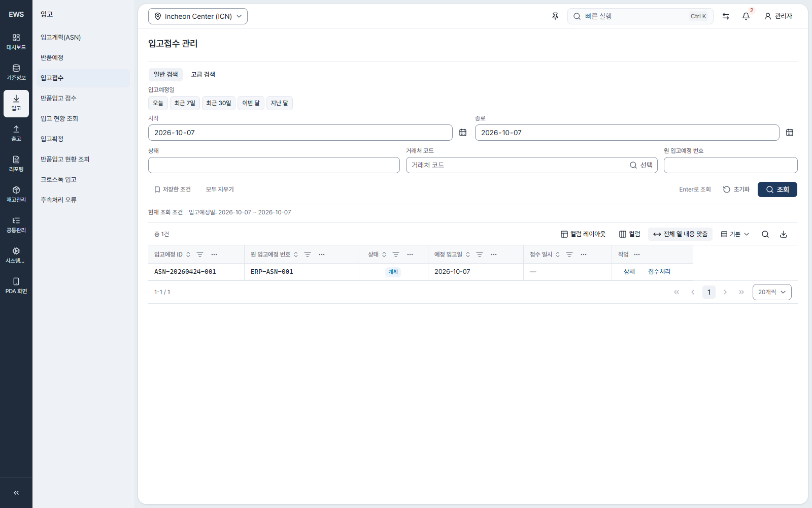This screenshot has height=508, width=812.
Task: Open the 기준정보 master data icon
Action: 16,73
